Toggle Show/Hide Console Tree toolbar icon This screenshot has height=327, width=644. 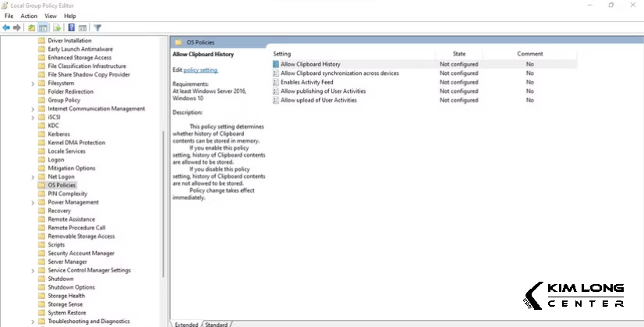click(43, 27)
